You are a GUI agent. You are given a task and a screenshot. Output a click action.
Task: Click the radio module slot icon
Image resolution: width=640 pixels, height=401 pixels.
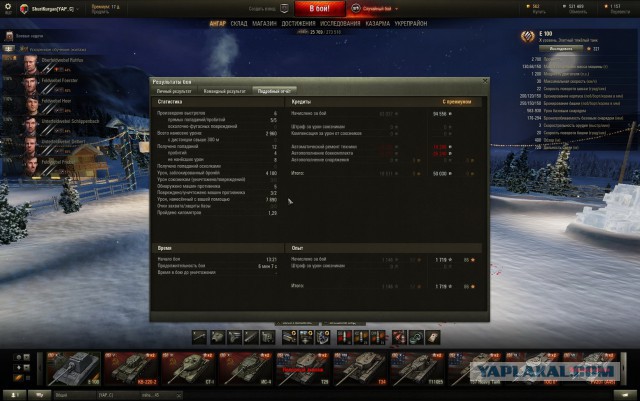(268, 337)
